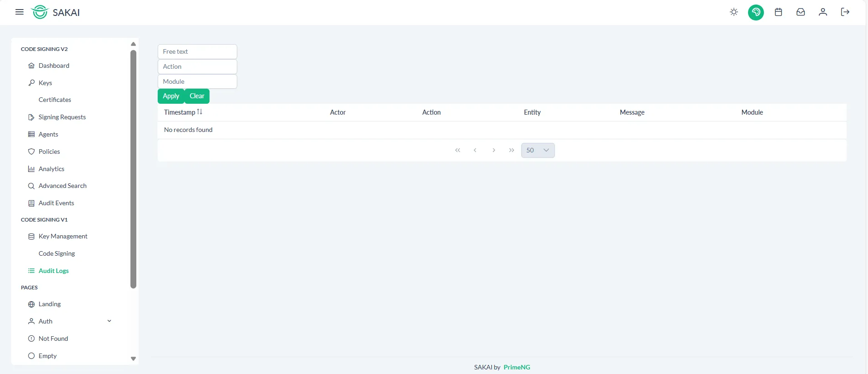Click the sign-out icon

(845, 12)
